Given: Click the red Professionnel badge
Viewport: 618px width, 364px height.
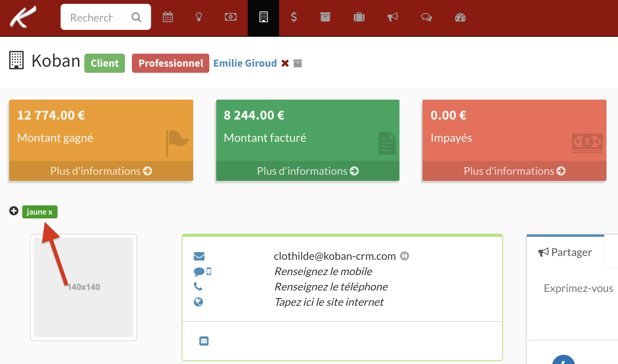Looking at the screenshot, I should 171,63.
